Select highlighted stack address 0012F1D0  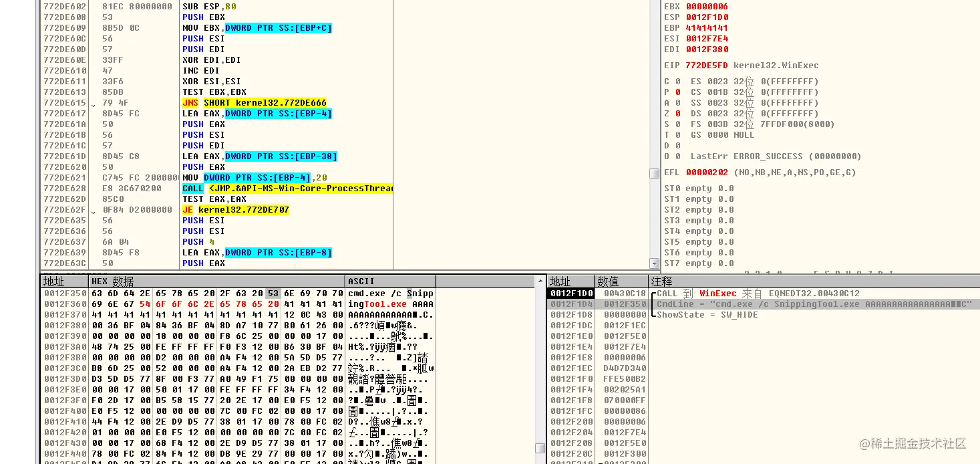570,294
